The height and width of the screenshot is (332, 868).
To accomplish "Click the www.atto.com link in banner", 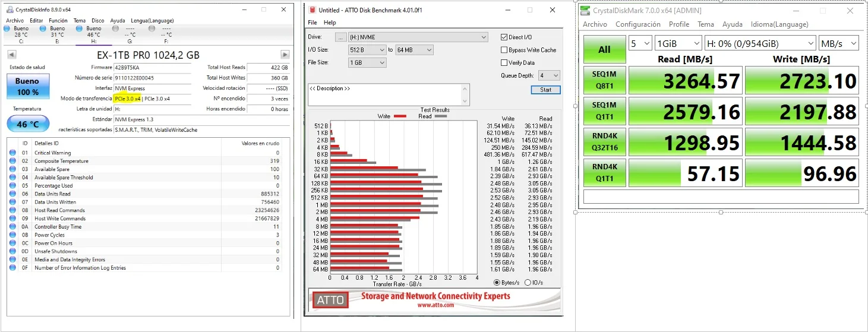I will (435, 305).
